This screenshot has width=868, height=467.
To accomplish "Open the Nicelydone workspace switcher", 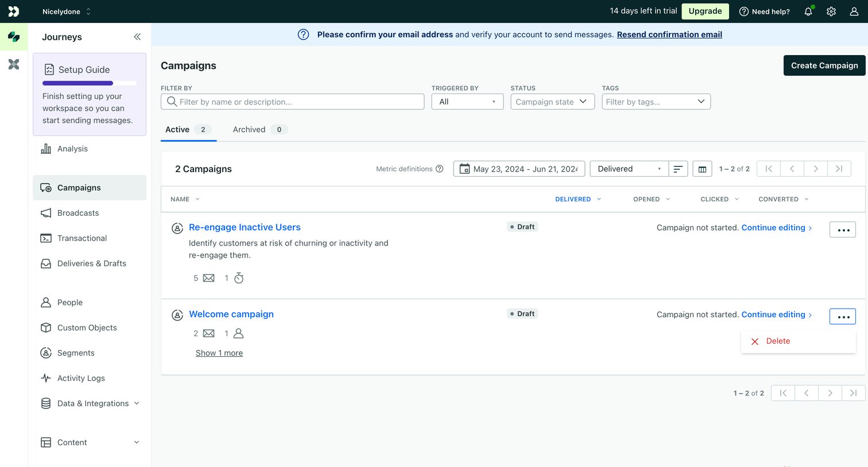I will coord(67,11).
